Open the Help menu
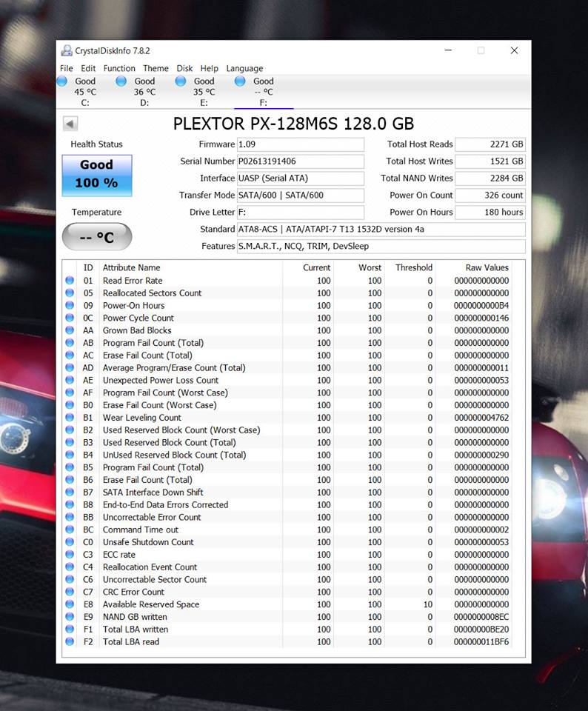588x711 pixels. click(209, 68)
